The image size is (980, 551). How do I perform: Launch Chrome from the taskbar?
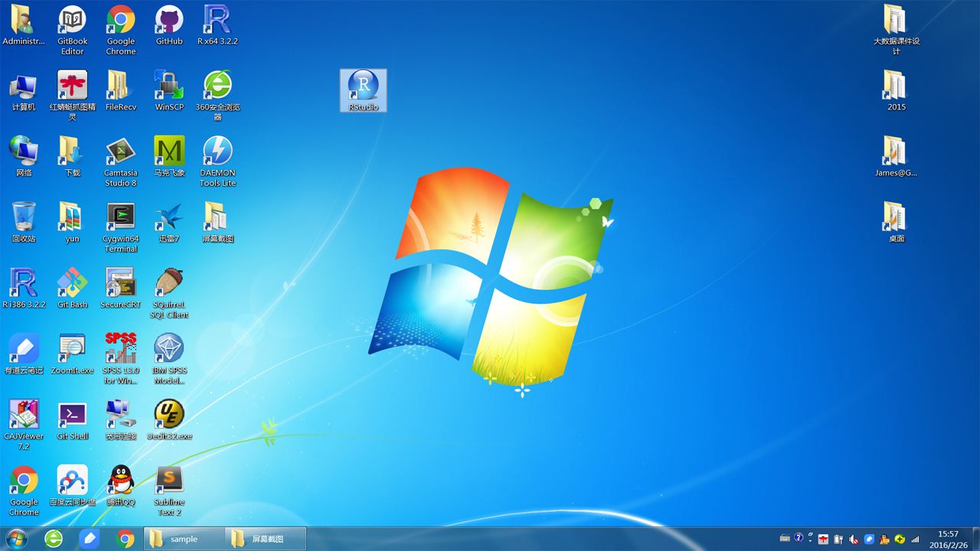tap(126, 539)
